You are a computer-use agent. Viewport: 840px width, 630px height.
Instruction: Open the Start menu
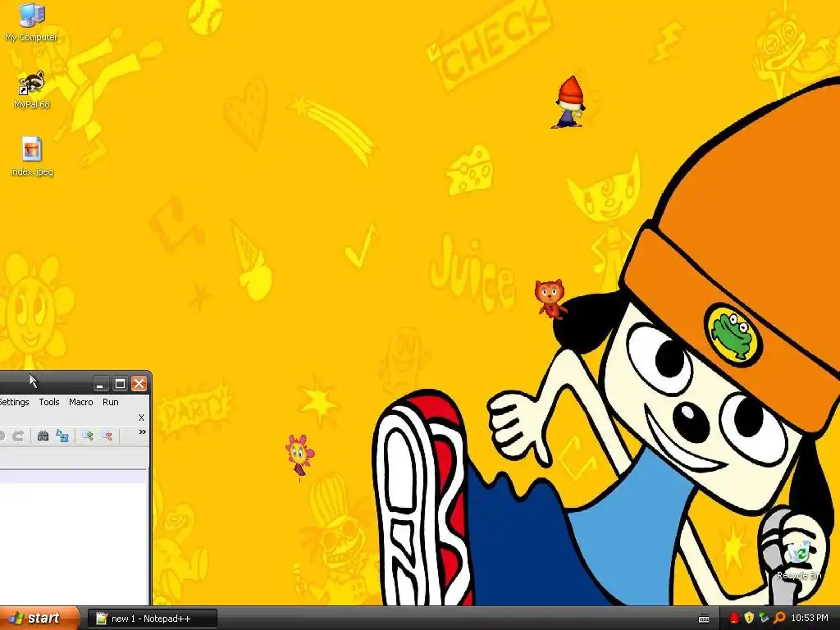[x=39, y=619]
